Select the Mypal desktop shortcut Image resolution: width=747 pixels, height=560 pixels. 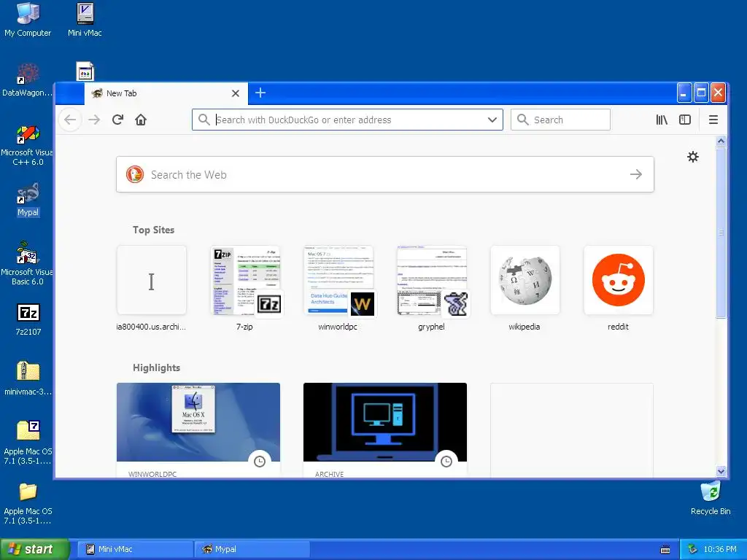click(28, 200)
